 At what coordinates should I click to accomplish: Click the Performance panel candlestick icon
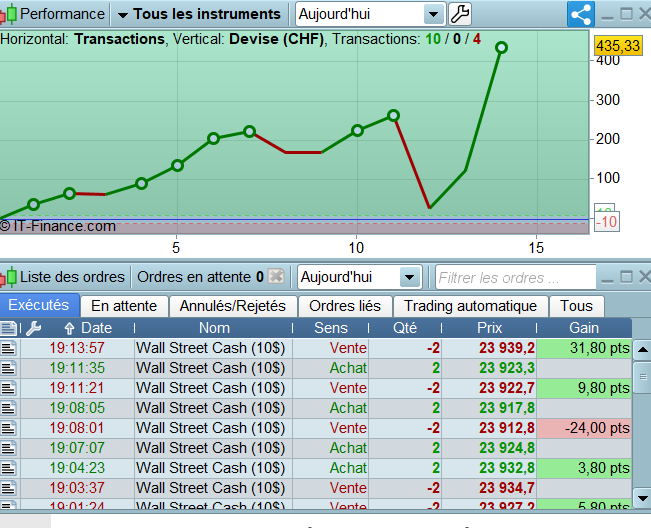click(x=8, y=14)
